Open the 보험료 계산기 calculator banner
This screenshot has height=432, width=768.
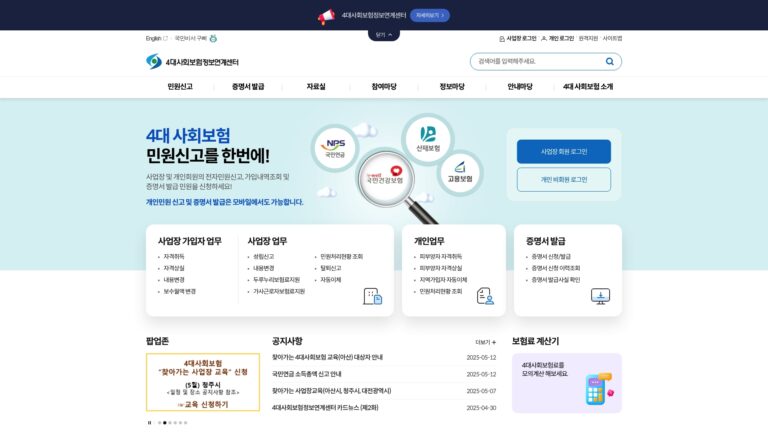pos(567,383)
